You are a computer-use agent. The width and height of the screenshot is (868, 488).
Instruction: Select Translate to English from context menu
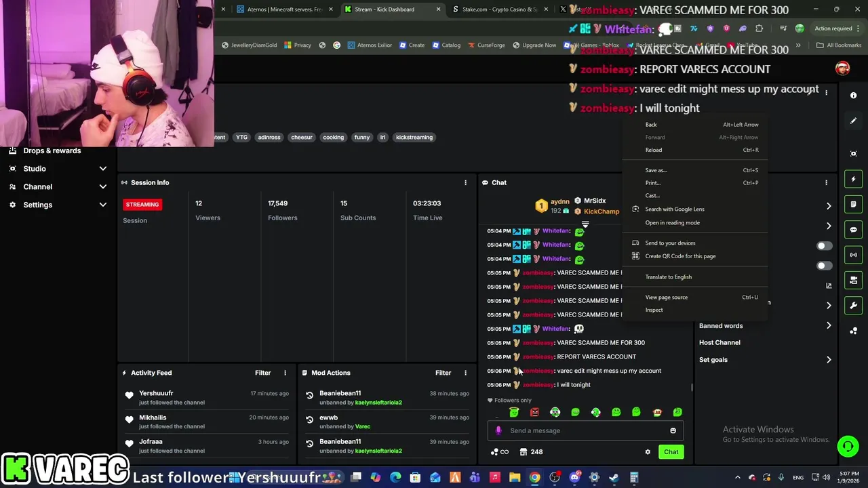click(696, 277)
